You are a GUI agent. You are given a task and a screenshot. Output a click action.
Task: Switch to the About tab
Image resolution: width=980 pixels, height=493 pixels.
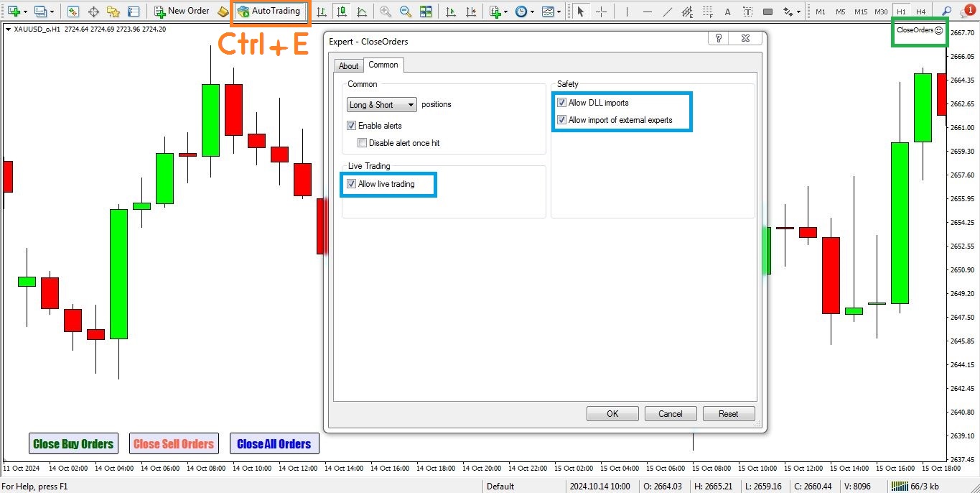(348, 66)
